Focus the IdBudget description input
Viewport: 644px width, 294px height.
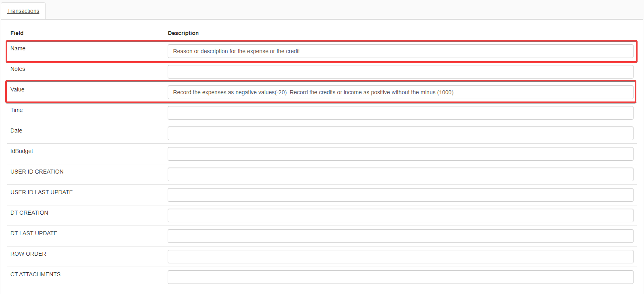(x=400, y=154)
